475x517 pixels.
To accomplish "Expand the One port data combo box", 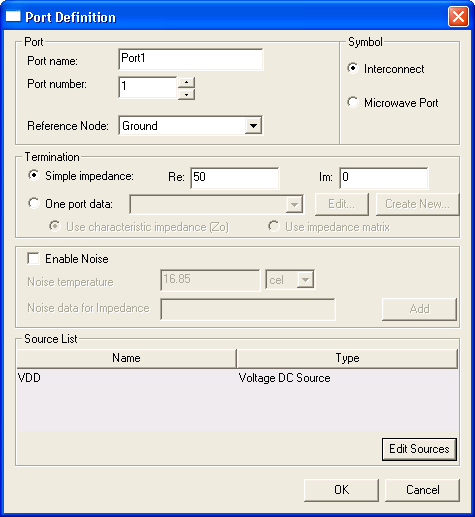I will pos(294,204).
